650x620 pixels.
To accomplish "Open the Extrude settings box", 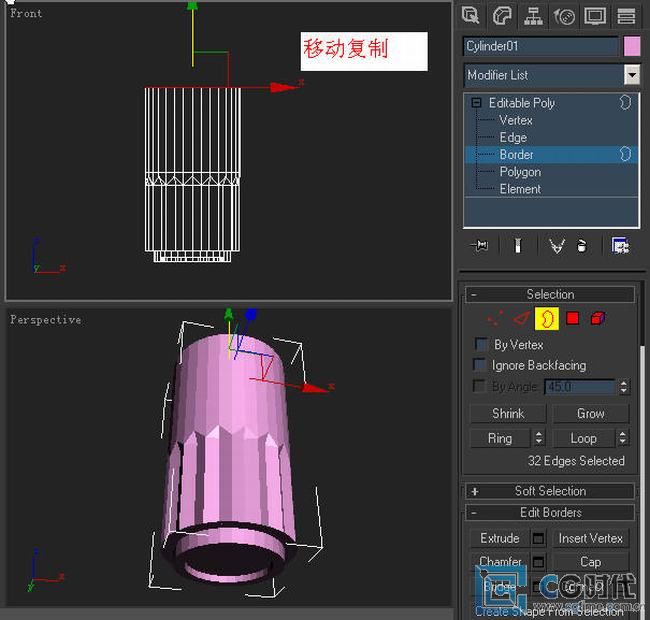I will click(x=538, y=538).
